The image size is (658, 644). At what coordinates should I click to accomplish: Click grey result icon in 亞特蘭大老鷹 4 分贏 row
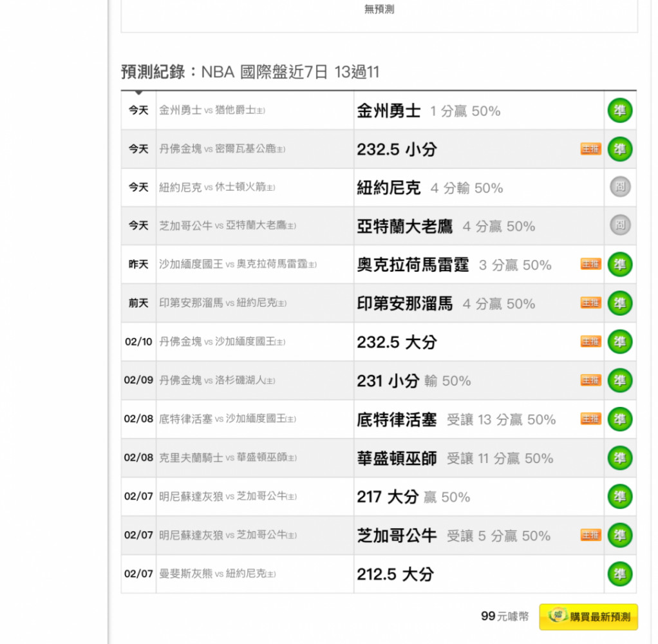pyautogui.click(x=620, y=225)
